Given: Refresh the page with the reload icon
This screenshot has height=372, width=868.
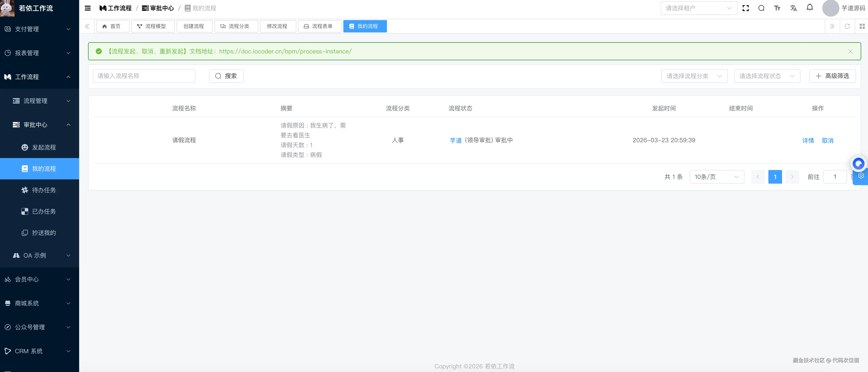Looking at the screenshot, I should (x=847, y=26).
